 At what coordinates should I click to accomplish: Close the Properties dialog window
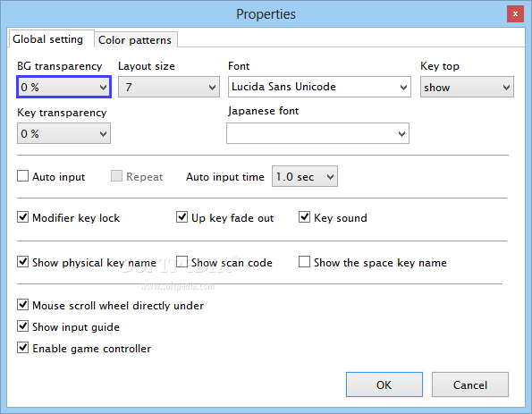click(x=515, y=14)
